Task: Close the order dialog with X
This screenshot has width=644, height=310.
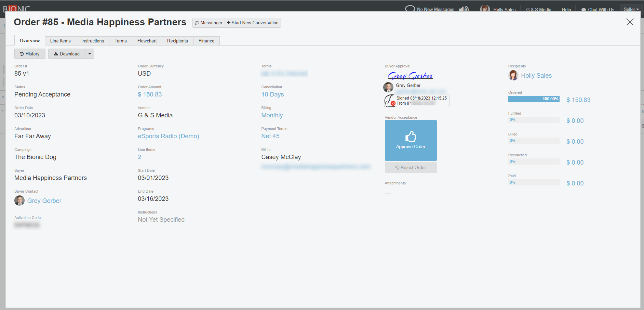Action: [x=630, y=22]
